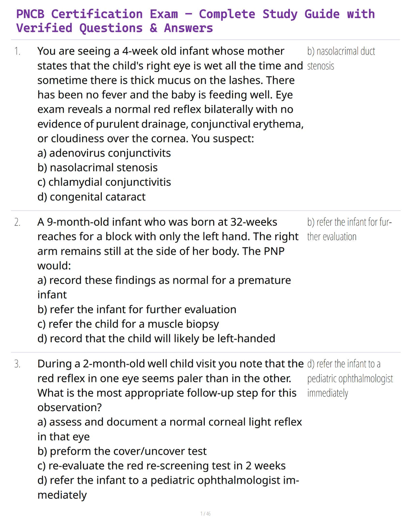Click the PNCB Certification Exam study guide title
The image size is (411, 532).
pos(196,21)
